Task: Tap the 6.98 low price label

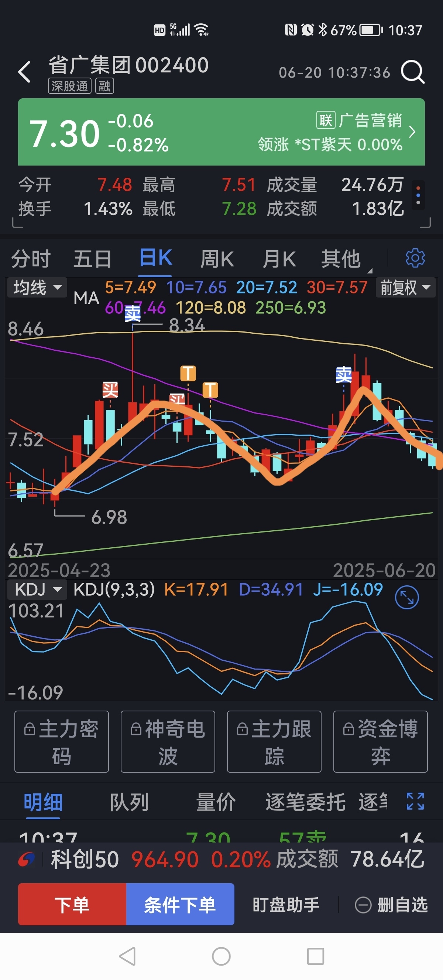Action: click(x=109, y=517)
